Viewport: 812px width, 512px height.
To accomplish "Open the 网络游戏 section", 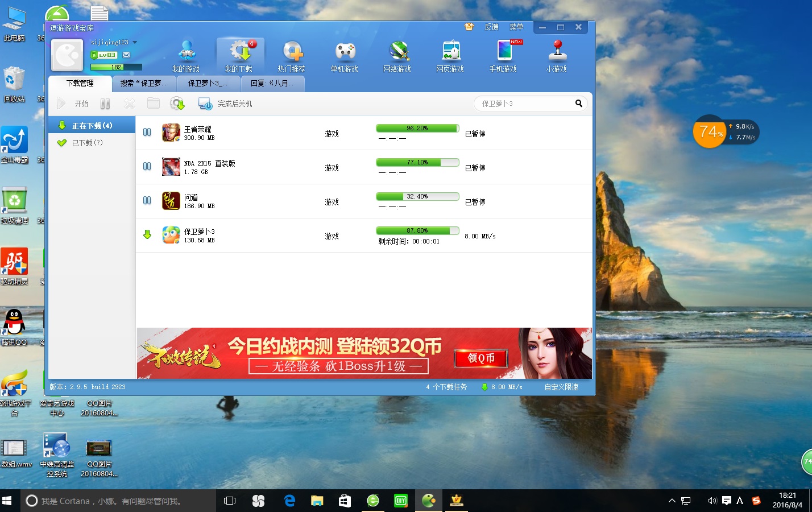I will coord(397,56).
